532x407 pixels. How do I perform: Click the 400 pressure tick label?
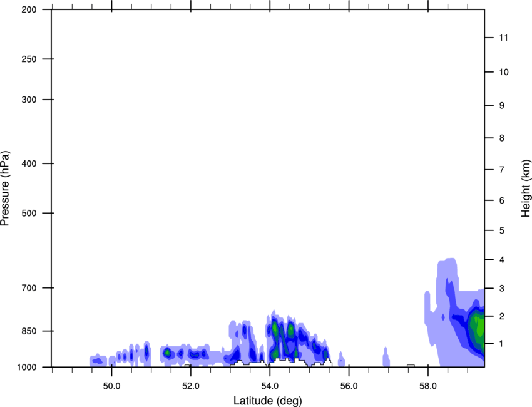(29, 163)
